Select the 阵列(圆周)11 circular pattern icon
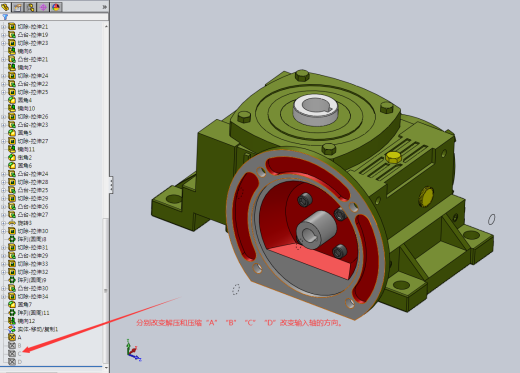 [12, 313]
